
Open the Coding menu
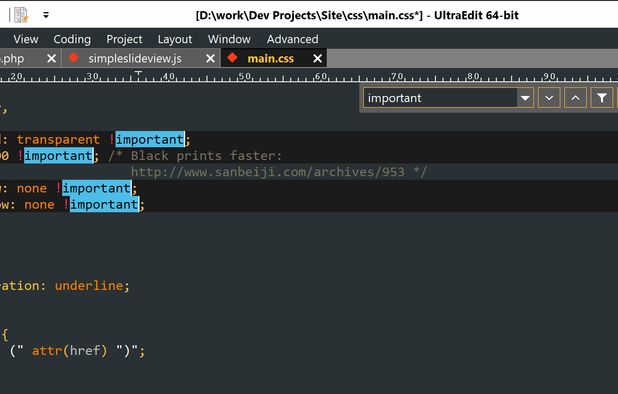pos(72,39)
